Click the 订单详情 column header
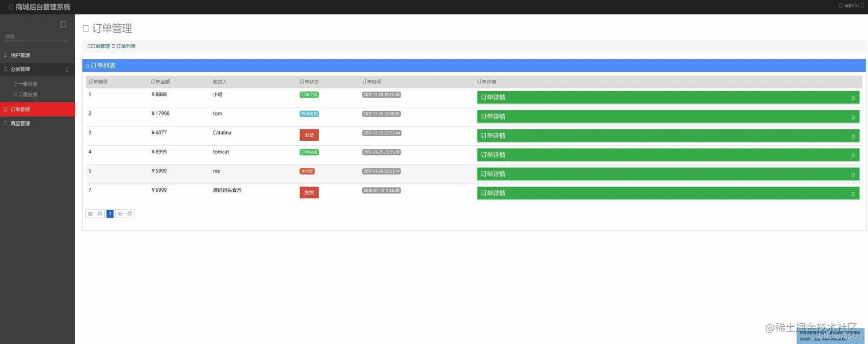 (487, 82)
